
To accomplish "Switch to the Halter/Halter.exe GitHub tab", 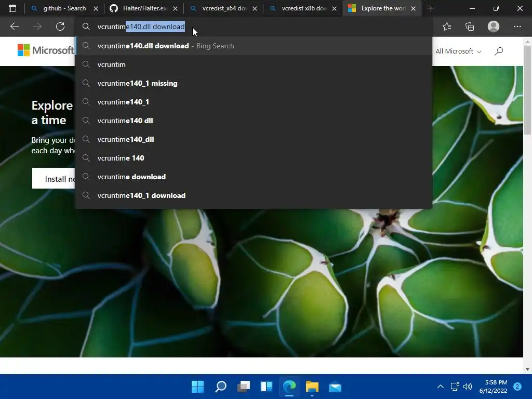I will (144, 8).
